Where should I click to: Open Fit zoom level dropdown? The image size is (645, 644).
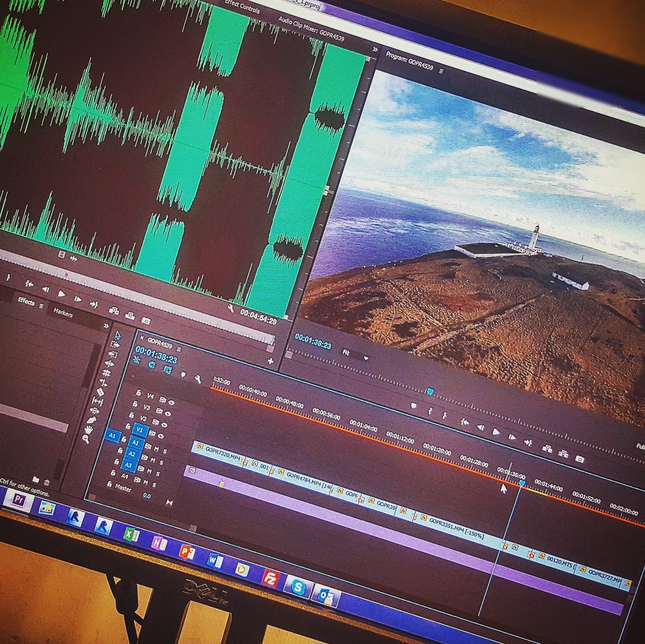pyautogui.click(x=356, y=355)
